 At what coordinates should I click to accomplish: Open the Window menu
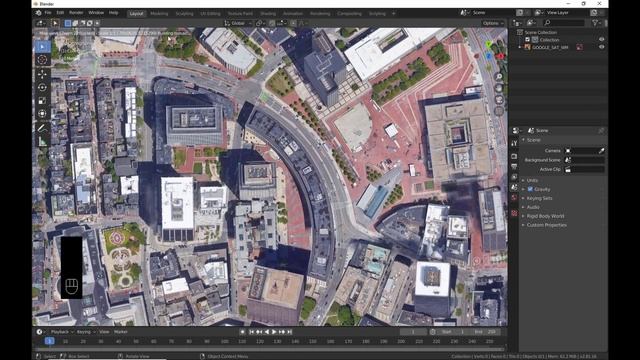(96, 13)
